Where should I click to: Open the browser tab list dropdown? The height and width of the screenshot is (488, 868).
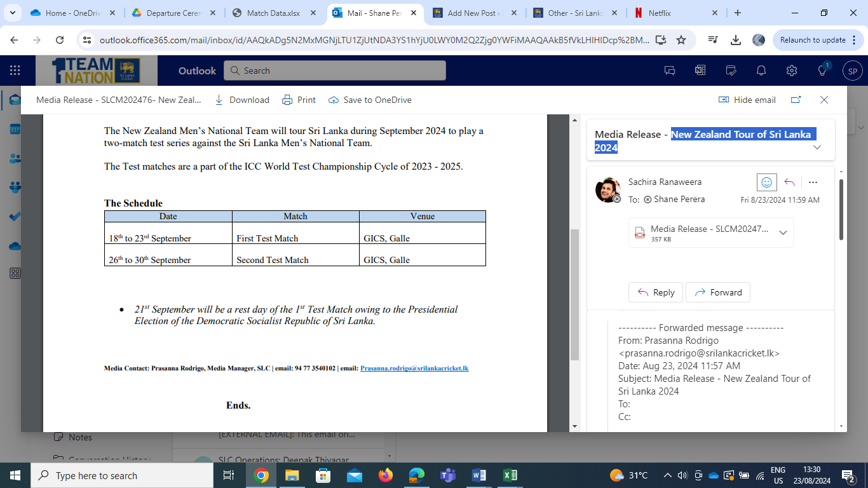(x=12, y=13)
